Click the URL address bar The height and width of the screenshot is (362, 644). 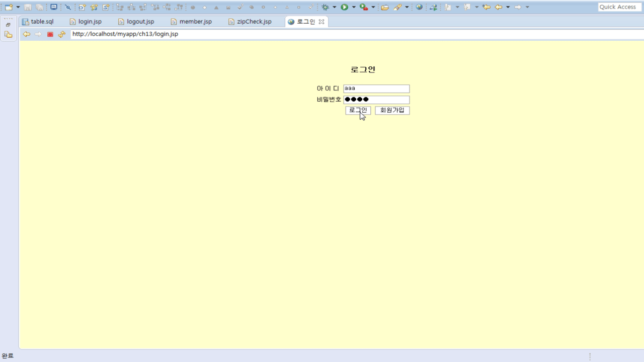(357, 34)
